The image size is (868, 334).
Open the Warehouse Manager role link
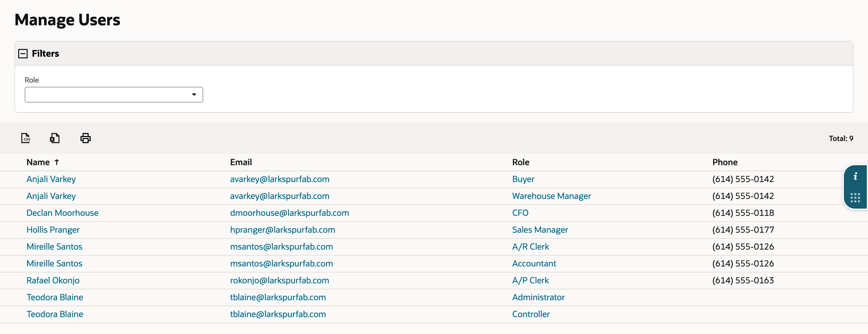click(552, 196)
